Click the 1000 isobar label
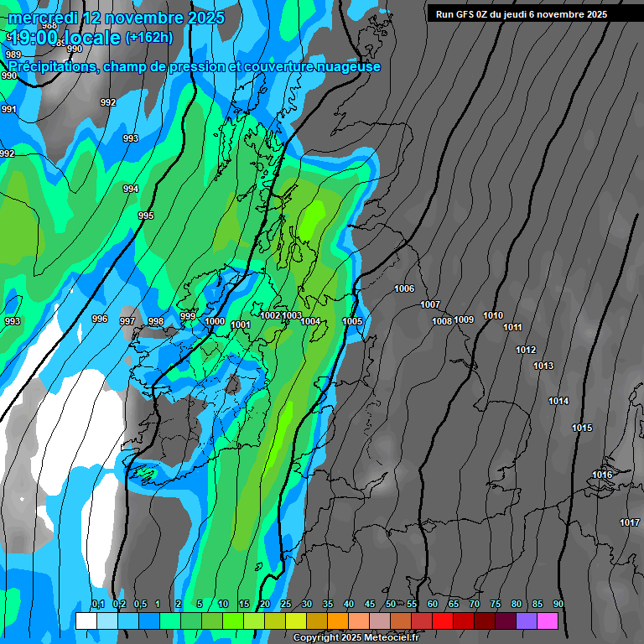644x644 pixels. point(215,322)
